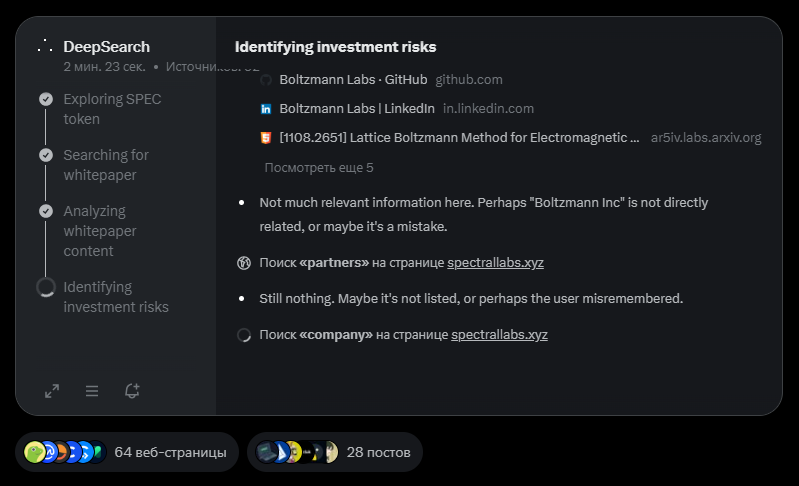The height and width of the screenshot is (486, 799).
Task: Click the orange HTML5 favicon for arXiv entry
Action: pos(265,138)
